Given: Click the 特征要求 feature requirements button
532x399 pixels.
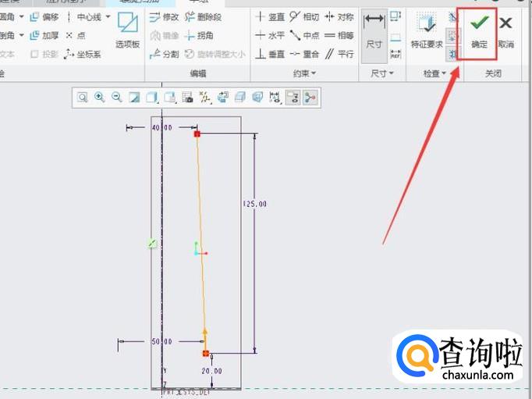Looking at the screenshot, I should point(427,31).
